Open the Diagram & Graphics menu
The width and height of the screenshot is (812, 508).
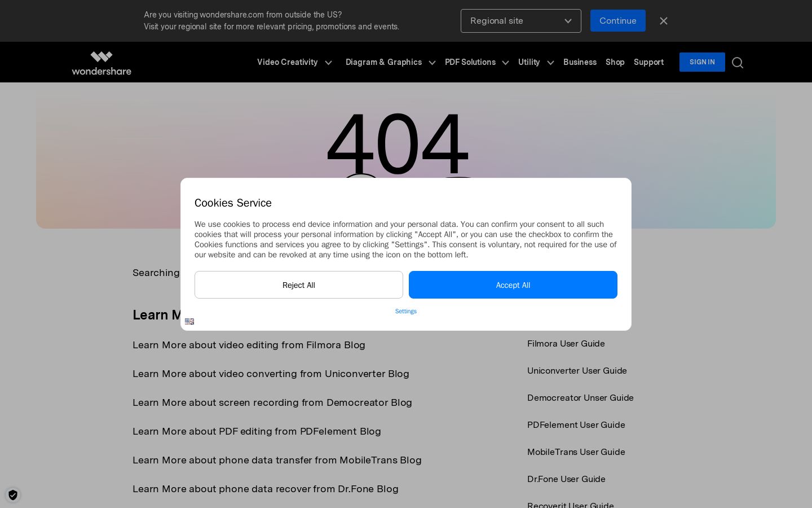(384, 62)
